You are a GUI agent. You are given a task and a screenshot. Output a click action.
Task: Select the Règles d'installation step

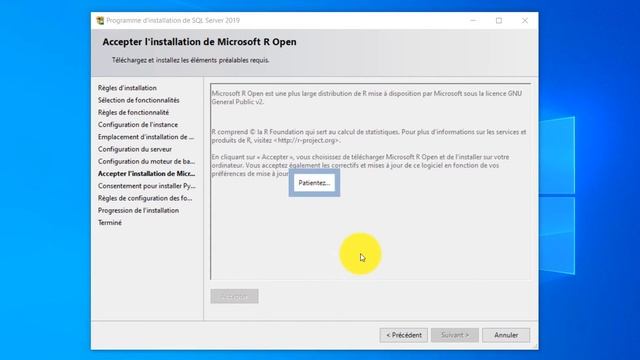(127, 88)
